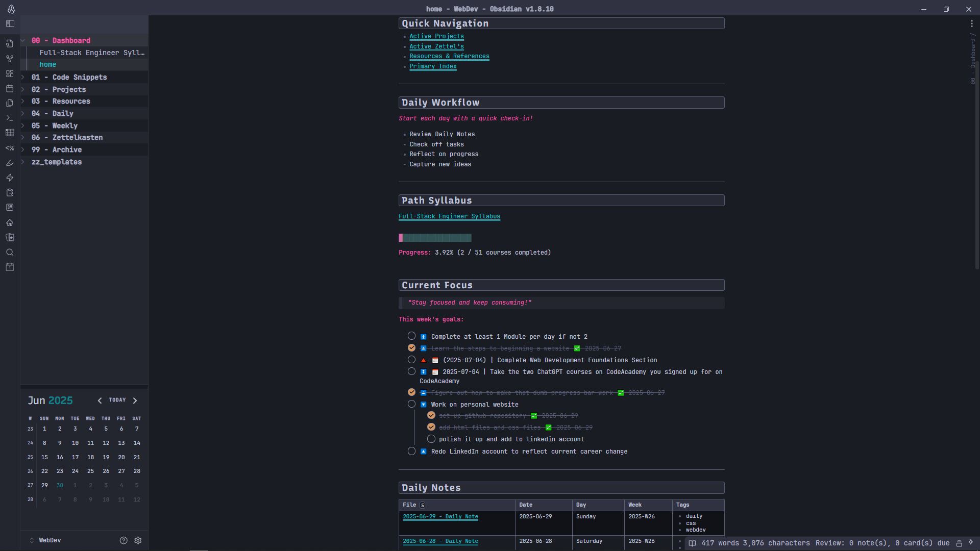Toggle the left sidebar collapse icon
The height and width of the screenshot is (551, 980).
pos(10,24)
